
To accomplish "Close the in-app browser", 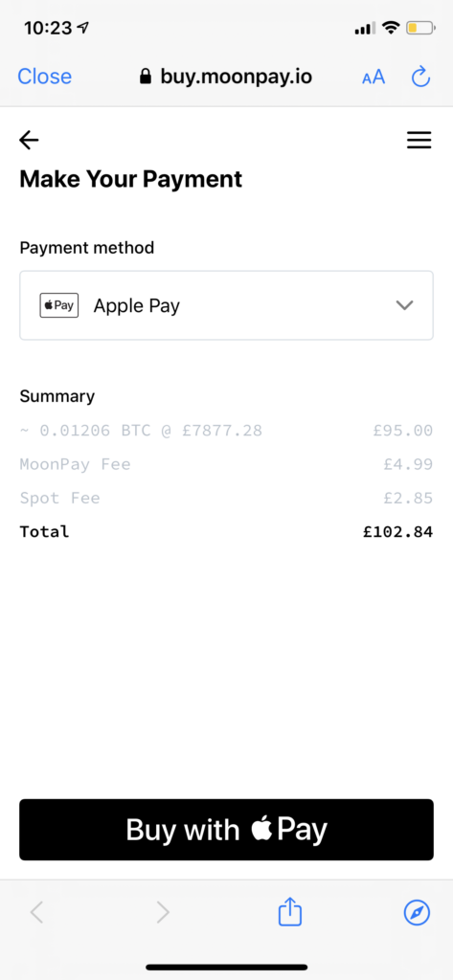I will coord(44,77).
